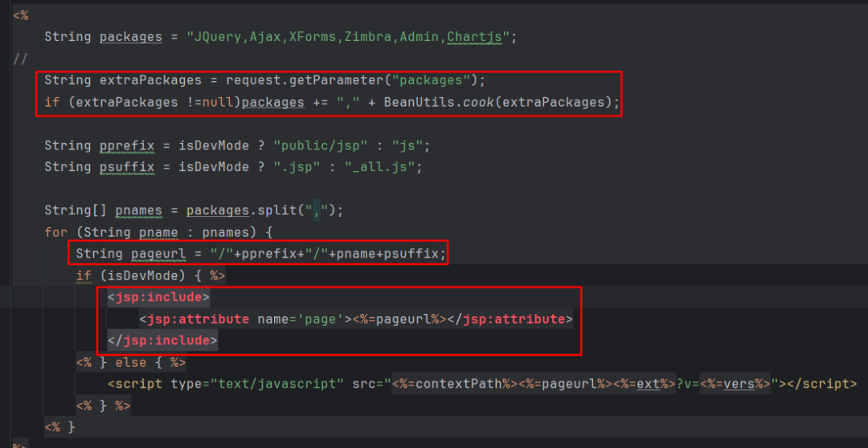Click the opening jsp:attribute tag name
868x448 pixels.
pyautogui.click(x=199, y=320)
